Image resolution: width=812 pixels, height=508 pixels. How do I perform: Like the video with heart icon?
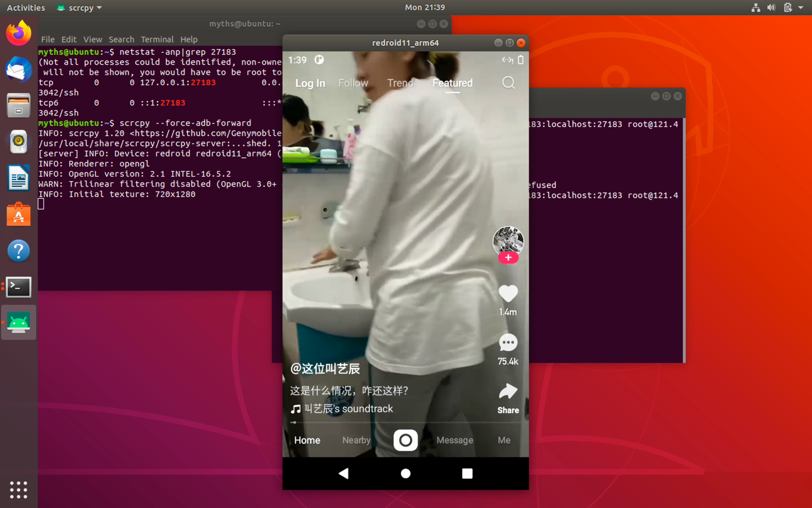coord(508,293)
